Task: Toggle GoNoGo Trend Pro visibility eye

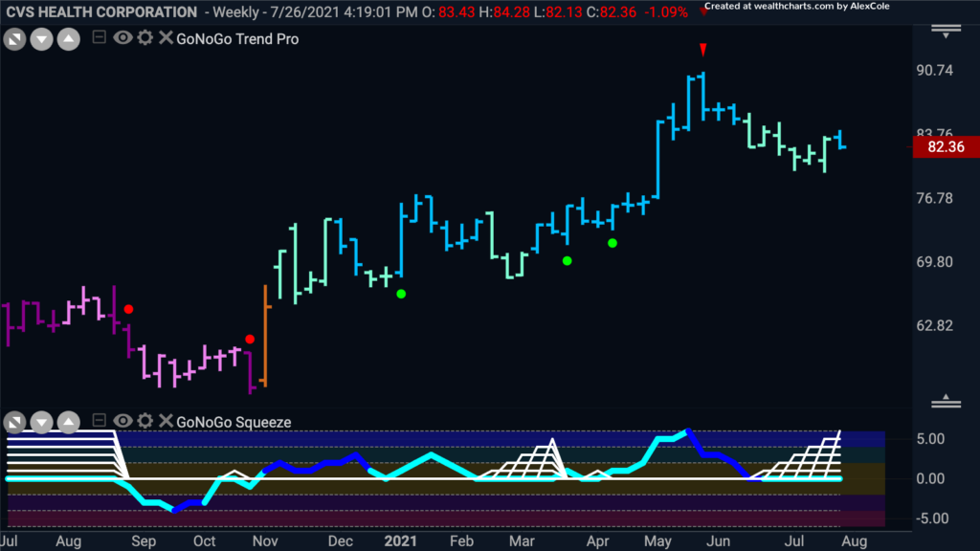Action: click(x=122, y=38)
